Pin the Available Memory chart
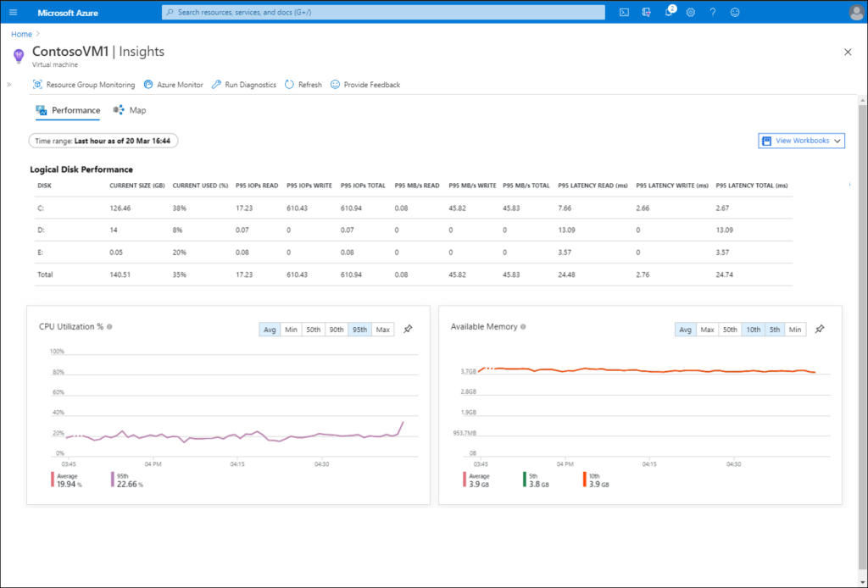The width and height of the screenshot is (868, 588). tap(820, 330)
